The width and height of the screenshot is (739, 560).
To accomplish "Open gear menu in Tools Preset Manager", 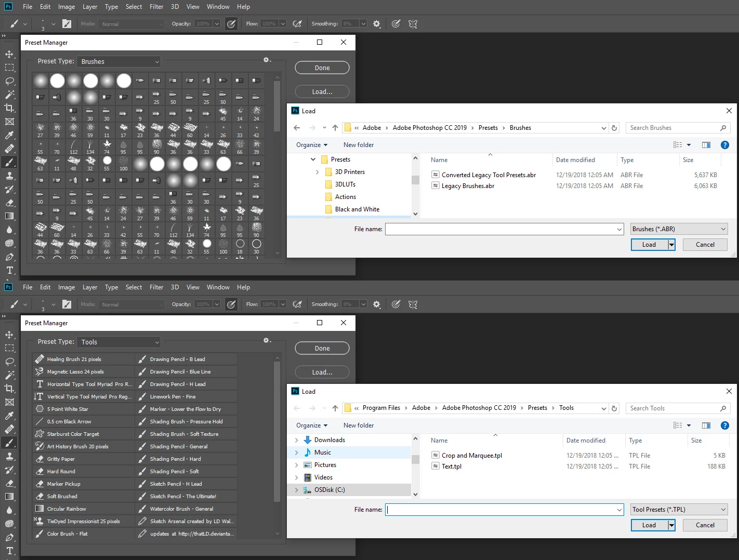I will tap(267, 341).
